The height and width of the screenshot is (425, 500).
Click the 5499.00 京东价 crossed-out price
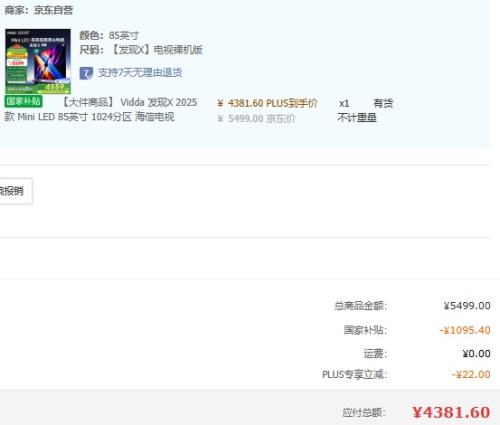point(256,119)
